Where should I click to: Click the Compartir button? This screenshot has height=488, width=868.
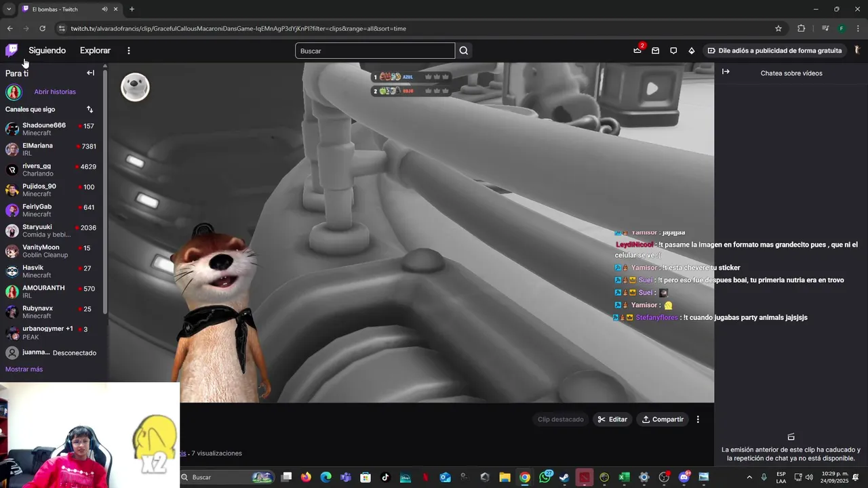pos(663,420)
